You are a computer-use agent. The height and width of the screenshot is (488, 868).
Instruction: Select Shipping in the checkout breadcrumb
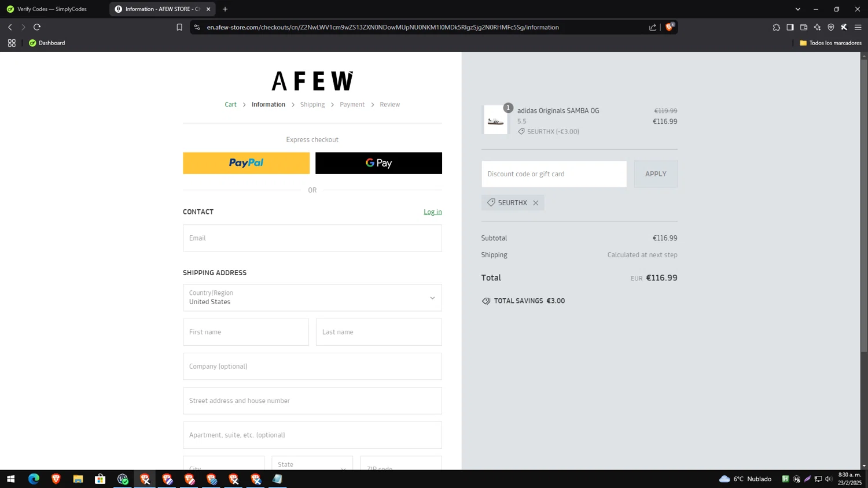[x=312, y=105]
